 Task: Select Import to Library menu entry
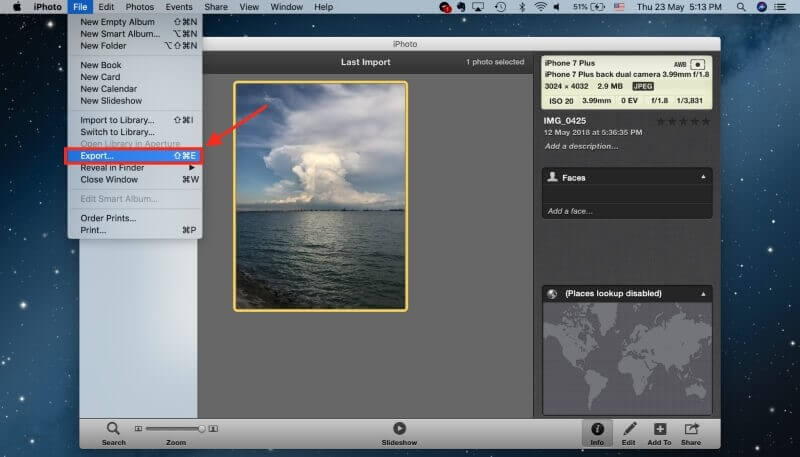(135, 120)
